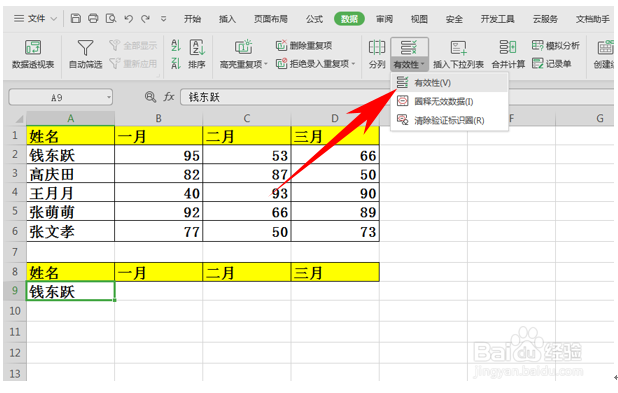618x393 pixels.
Task: Insert a 数据透视表 pivot table
Action: (x=33, y=54)
